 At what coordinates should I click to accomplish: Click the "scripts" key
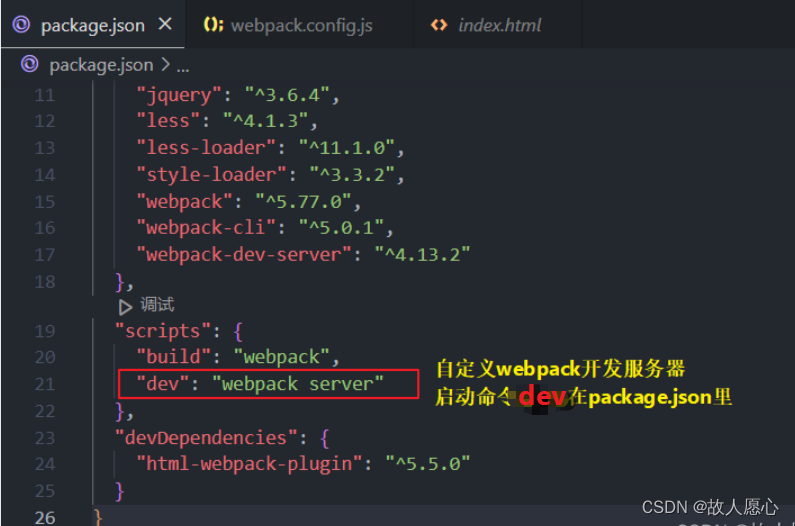162,331
